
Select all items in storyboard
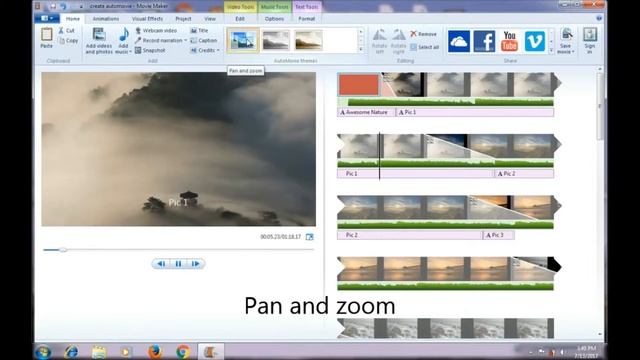coord(424,47)
